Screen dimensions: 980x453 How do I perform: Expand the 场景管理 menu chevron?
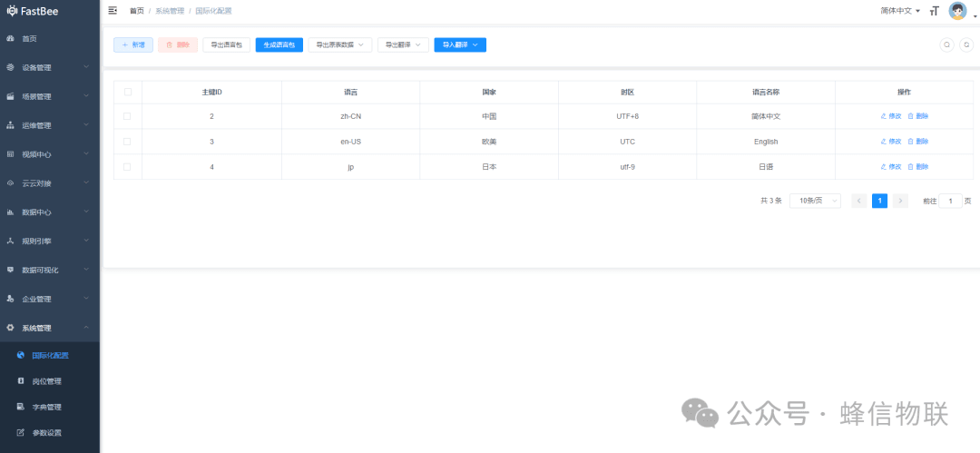[x=86, y=95]
